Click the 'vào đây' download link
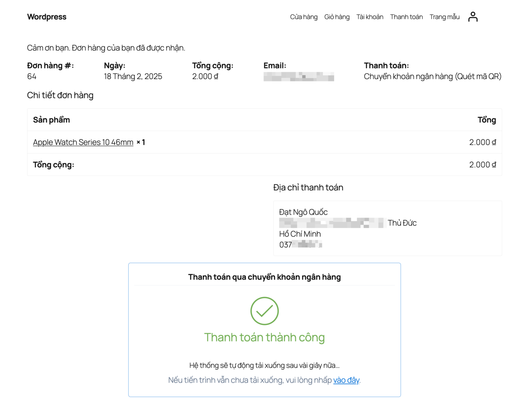 pos(346,380)
